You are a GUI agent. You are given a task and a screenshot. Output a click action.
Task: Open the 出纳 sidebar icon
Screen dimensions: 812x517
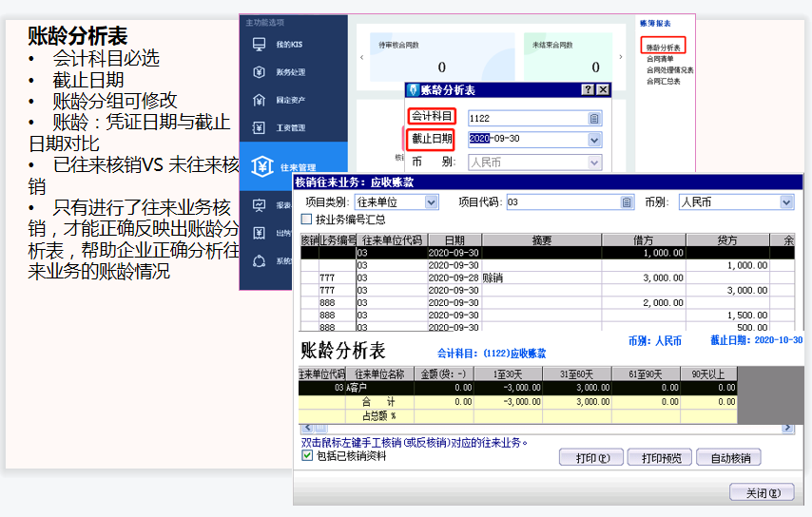[259, 234]
